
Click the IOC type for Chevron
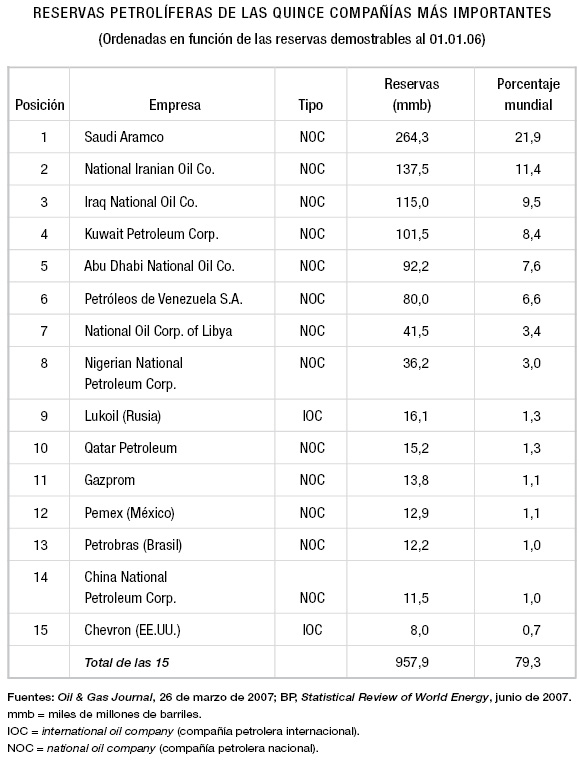click(x=312, y=630)
